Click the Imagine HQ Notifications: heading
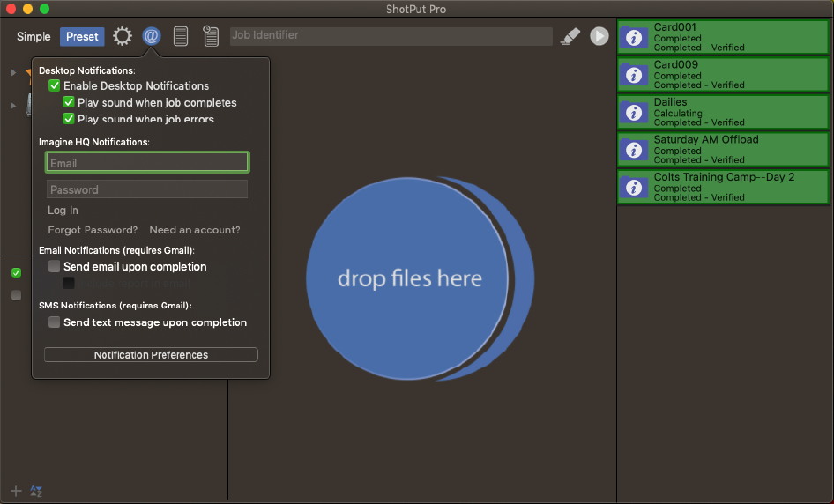Image resolution: width=834 pixels, height=504 pixels. (x=94, y=142)
